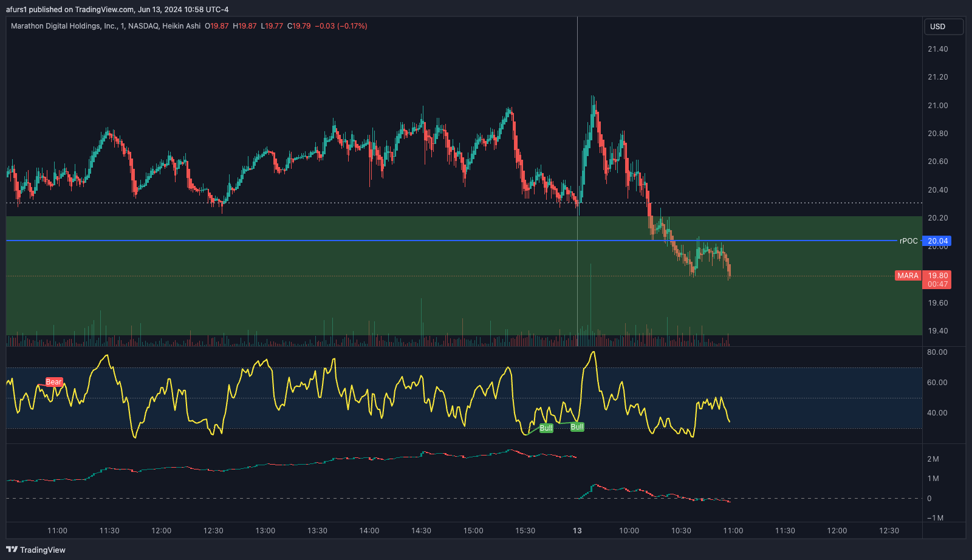
Task: Click the 12:30 label at far right
Action: [889, 531]
